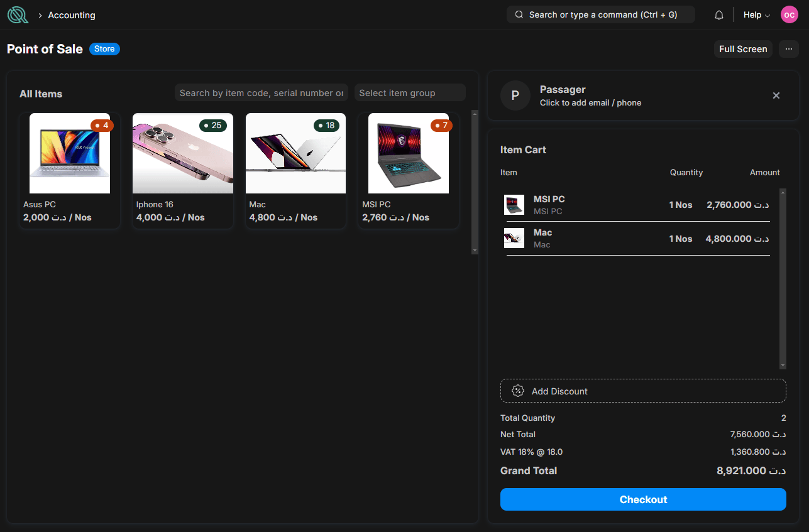Click the Mac stock badge 18
This screenshot has width=809, height=532.
coord(326,126)
